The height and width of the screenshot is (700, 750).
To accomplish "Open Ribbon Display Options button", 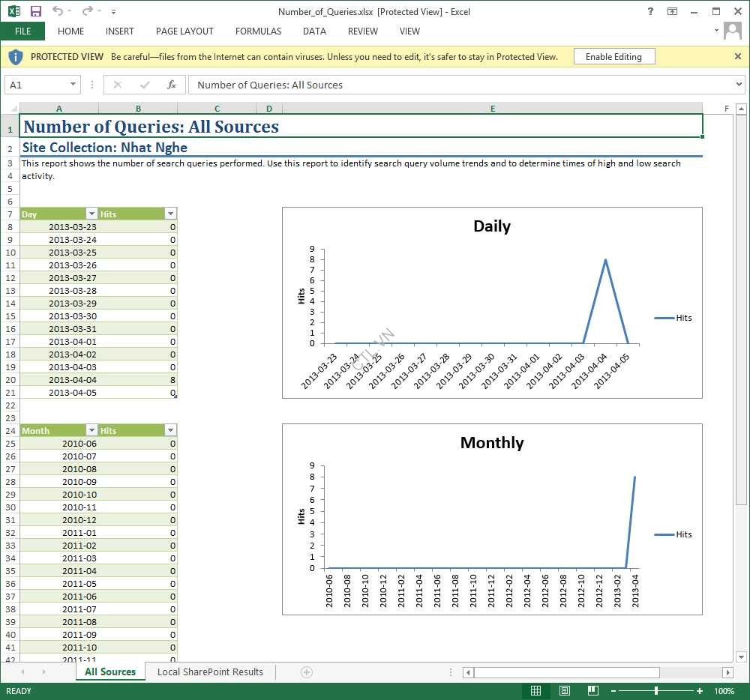I will [672, 11].
